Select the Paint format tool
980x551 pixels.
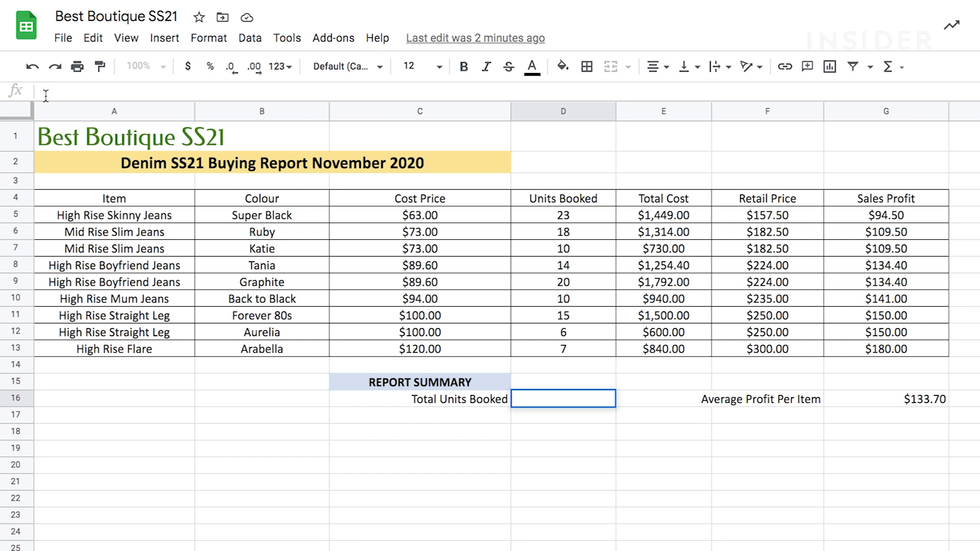pos(100,66)
